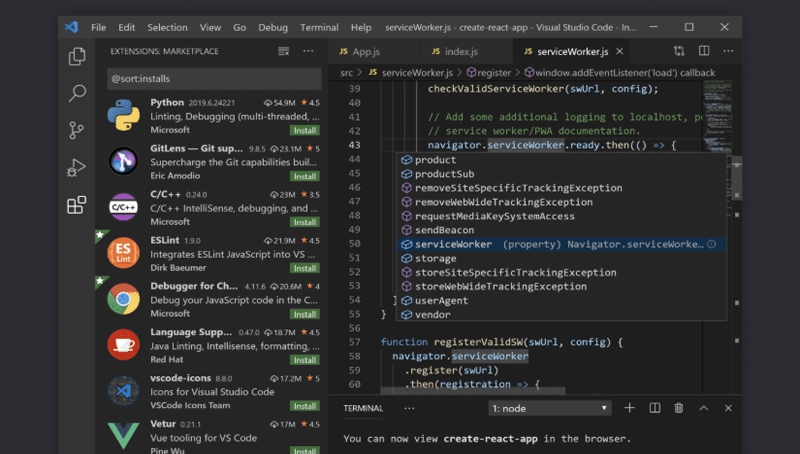Click the split editor icon
The height and width of the screenshot is (454, 800).
tap(704, 51)
